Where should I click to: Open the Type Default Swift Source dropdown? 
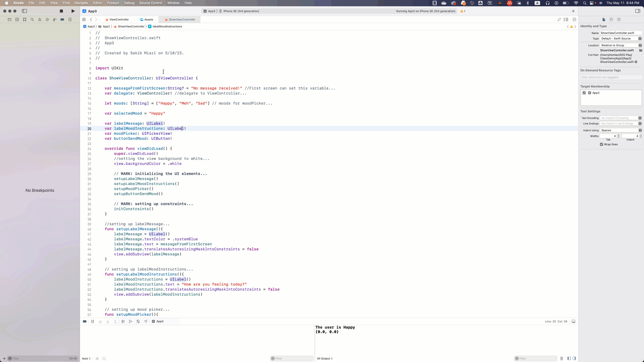[x=621, y=38]
